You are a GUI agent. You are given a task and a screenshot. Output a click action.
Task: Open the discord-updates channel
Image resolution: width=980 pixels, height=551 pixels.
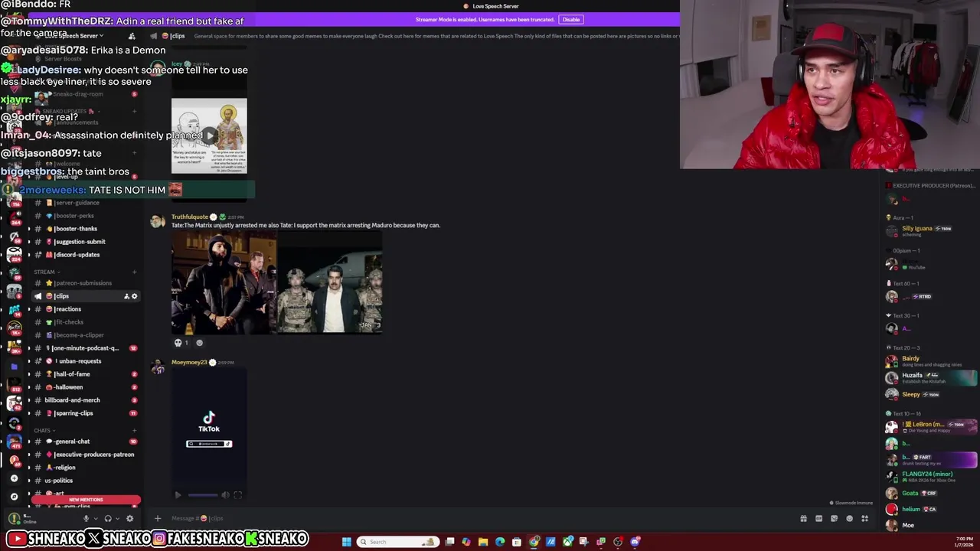[x=84, y=255]
